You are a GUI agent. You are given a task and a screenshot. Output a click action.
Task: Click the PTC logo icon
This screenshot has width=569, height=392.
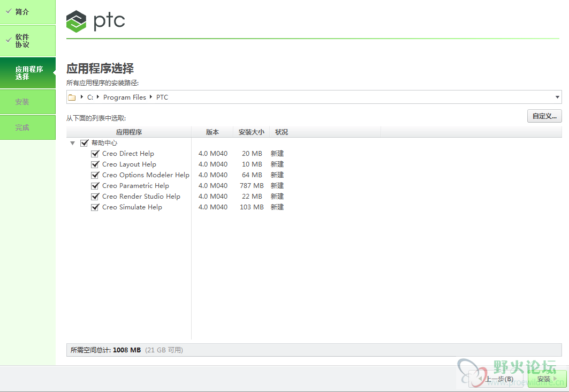[x=76, y=21]
